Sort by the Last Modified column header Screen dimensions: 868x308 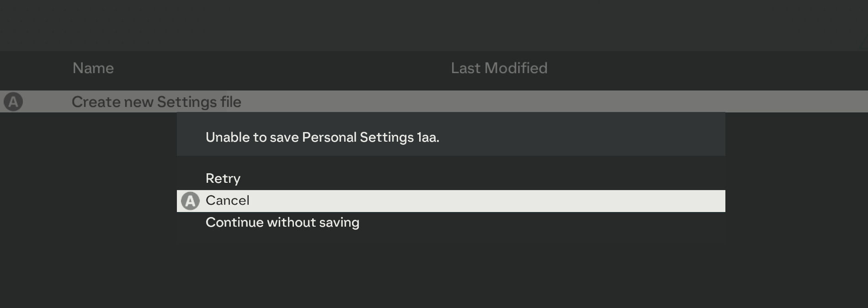tap(499, 68)
